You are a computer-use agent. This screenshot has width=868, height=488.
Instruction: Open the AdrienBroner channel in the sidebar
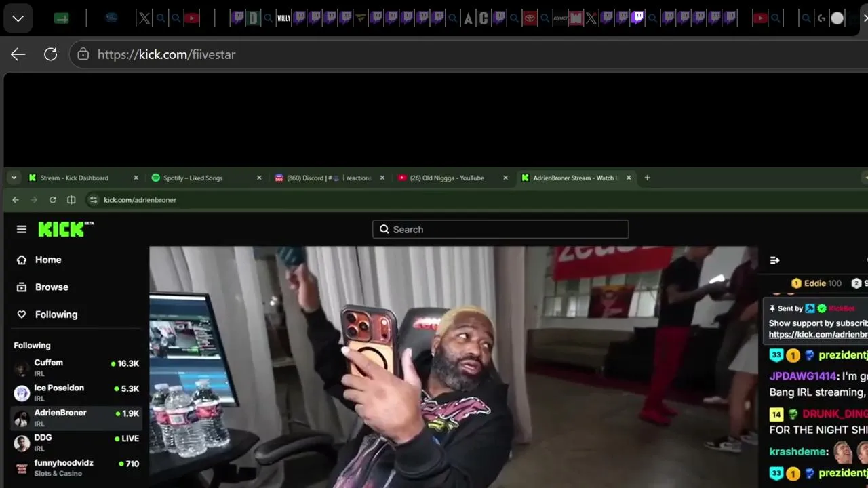point(77,418)
